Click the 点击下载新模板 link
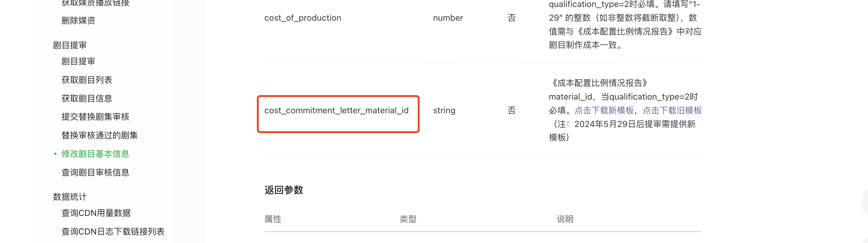 pyautogui.click(x=604, y=110)
